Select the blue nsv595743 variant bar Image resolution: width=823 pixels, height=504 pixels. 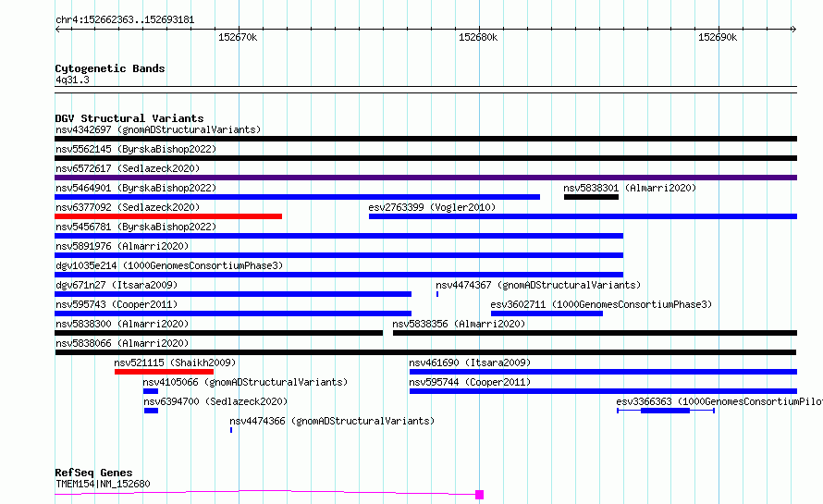click(233, 313)
